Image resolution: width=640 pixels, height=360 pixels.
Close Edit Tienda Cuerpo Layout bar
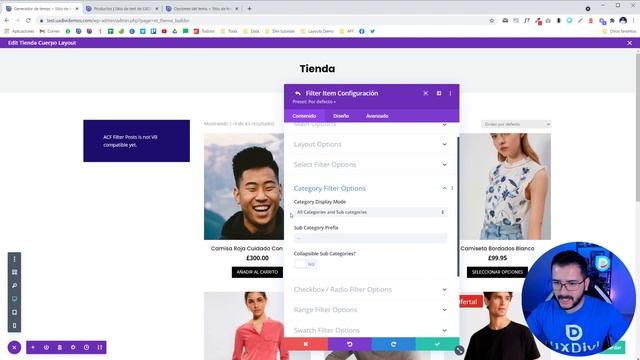point(629,43)
